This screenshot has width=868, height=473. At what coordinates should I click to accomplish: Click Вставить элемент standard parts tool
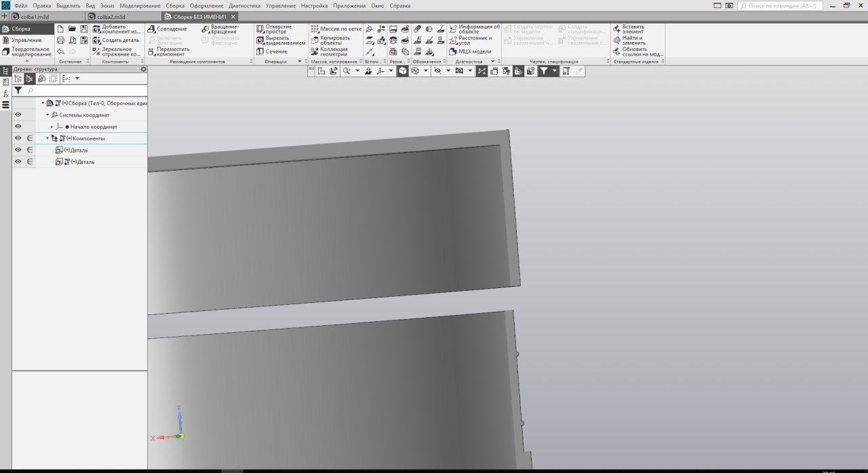(628, 29)
